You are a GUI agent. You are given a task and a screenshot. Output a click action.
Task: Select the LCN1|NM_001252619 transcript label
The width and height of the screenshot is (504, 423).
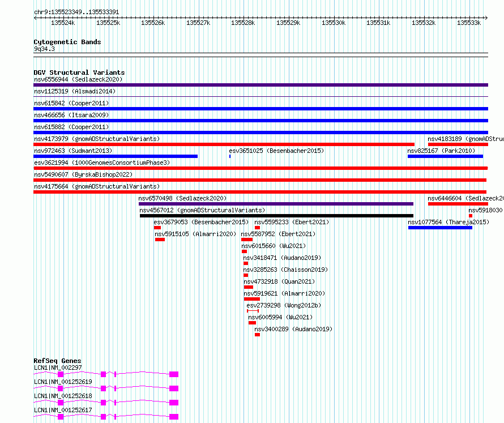click(x=63, y=382)
